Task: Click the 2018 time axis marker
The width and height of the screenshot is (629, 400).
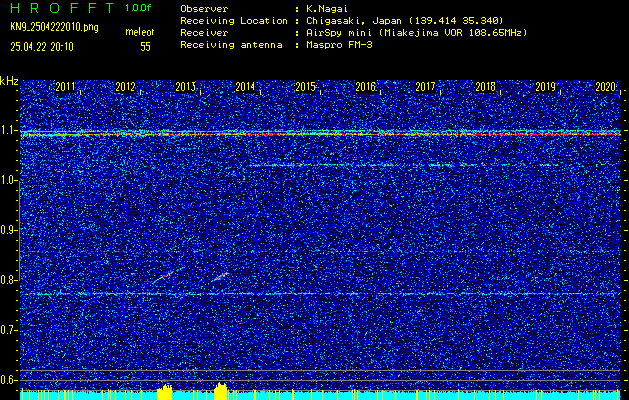Action: pos(485,87)
